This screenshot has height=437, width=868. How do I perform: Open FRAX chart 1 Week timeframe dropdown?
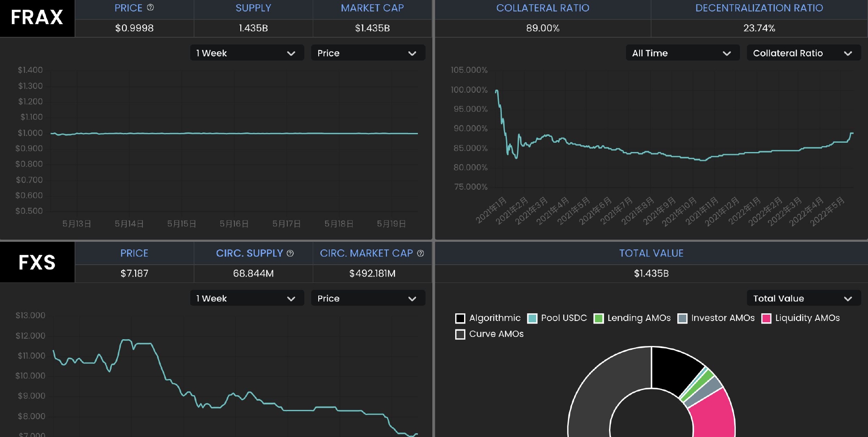247,53
